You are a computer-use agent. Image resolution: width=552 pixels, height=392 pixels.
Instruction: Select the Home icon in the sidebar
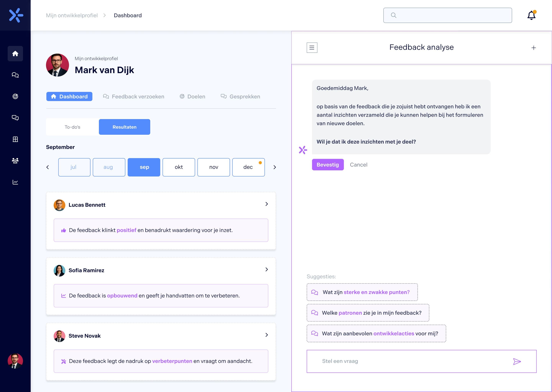[x=15, y=54]
